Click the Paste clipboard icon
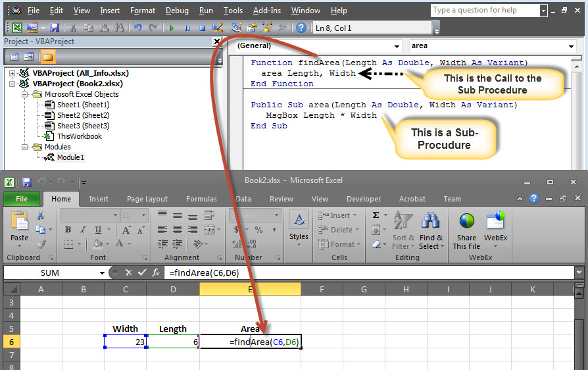Screen dimensions: 588x370 (19, 227)
